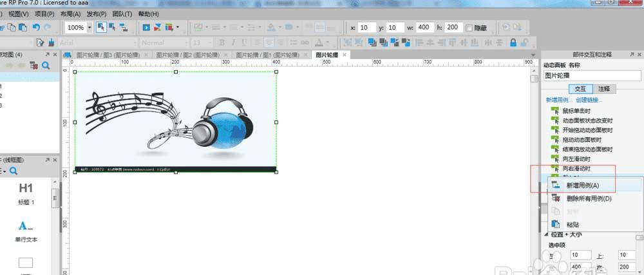Image resolution: width=644 pixels, height=275 pixels.
Task: Collapse the 位置 • 大小 section
Action: click(x=545, y=234)
